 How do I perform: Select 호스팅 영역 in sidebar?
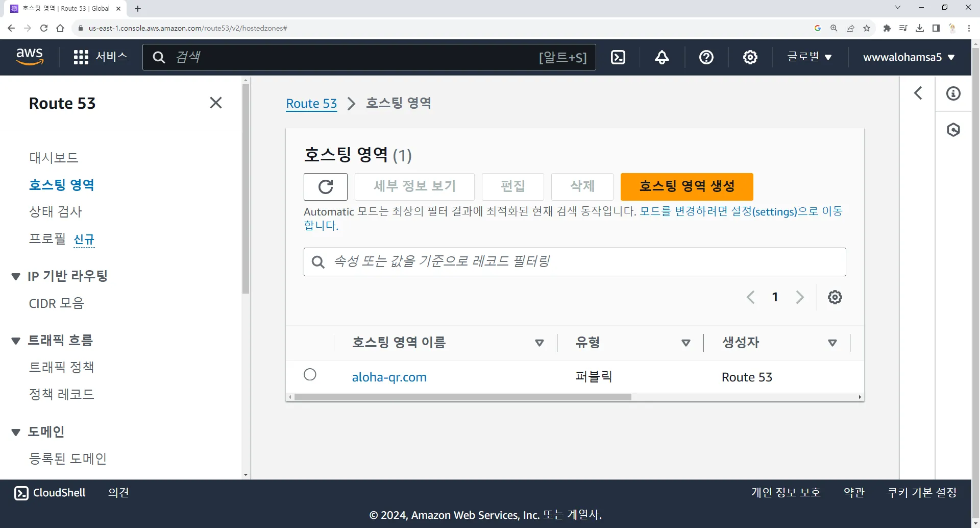(x=62, y=185)
